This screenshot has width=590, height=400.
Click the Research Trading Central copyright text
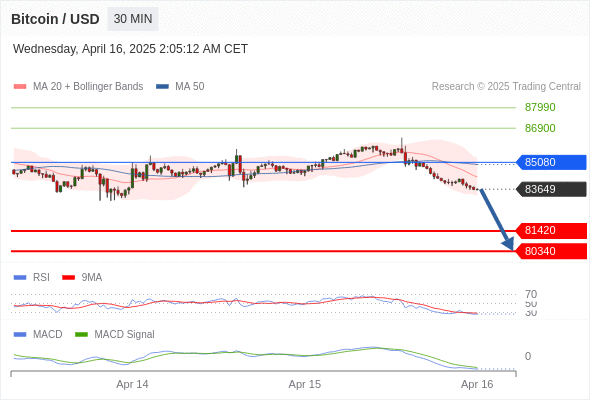(506, 87)
